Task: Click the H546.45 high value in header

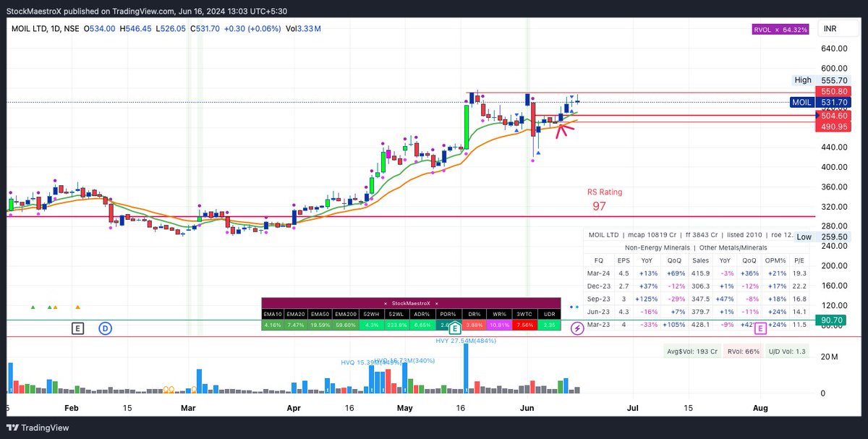Action: point(135,29)
